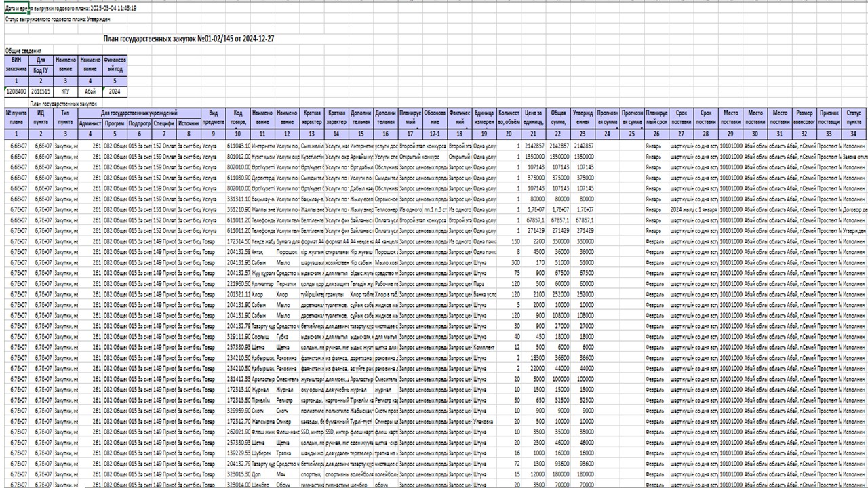The image size is (868, 488).
Task: Select the 'Перчатки' name cell
Action: (x=287, y=284)
